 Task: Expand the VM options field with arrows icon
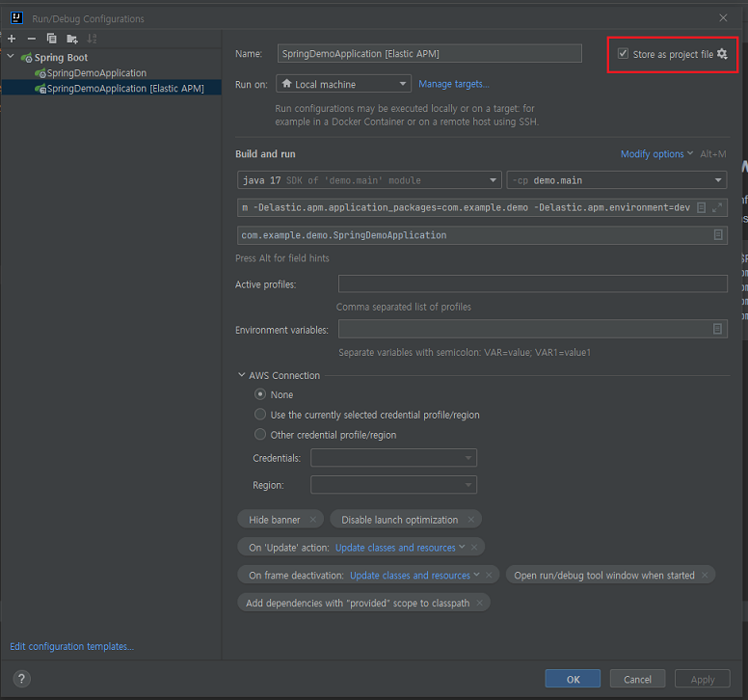(717, 207)
